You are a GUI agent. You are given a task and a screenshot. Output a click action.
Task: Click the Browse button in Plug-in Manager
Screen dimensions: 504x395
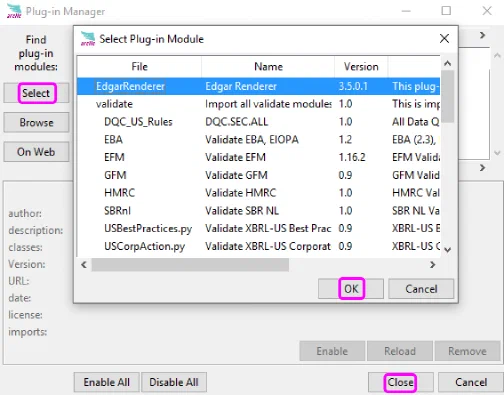(x=36, y=122)
